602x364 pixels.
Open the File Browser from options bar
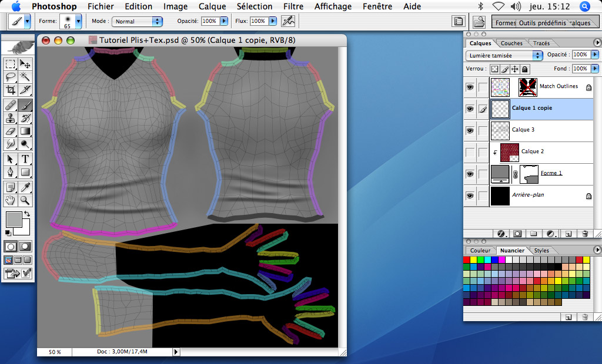pyautogui.click(x=479, y=22)
